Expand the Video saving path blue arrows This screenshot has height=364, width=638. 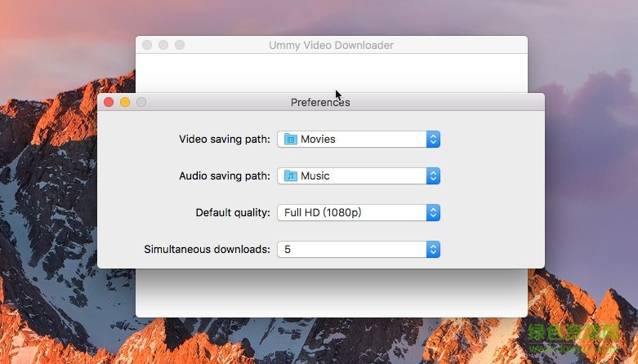433,140
